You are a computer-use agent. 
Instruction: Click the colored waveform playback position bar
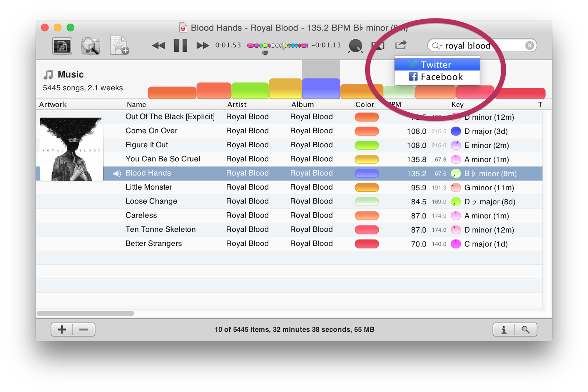pos(277,46)
